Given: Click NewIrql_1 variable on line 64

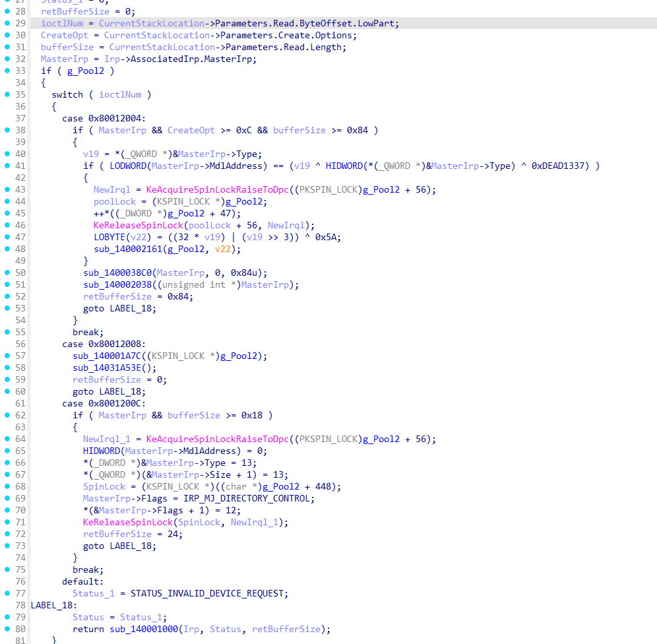Looking at the screenshot, I should (x=107, y=439).
